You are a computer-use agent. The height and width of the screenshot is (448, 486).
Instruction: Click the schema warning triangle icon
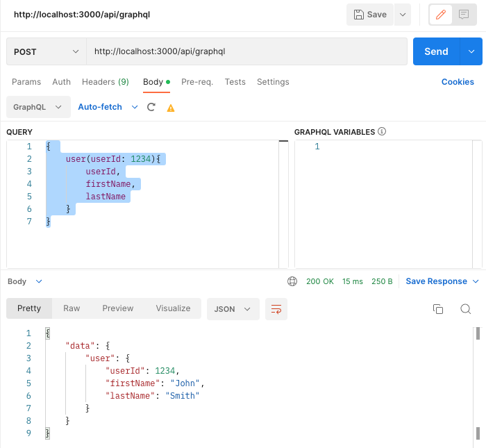click(171, 108)
